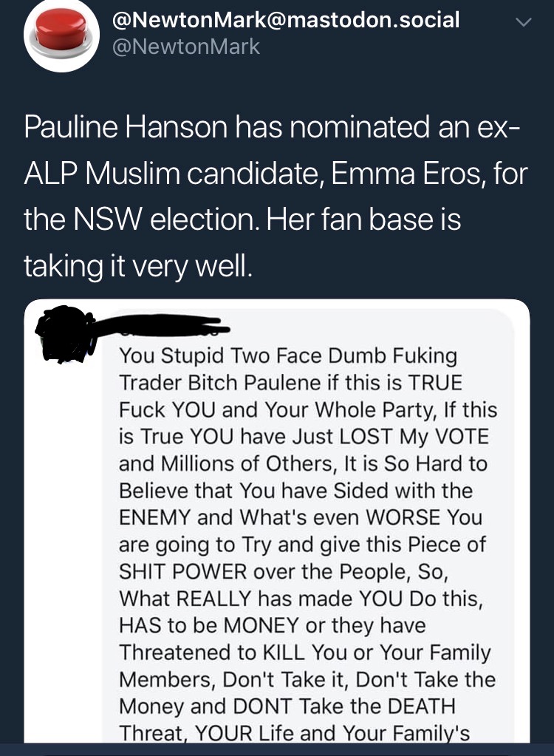Click the blacked-out commenter avatar scribble
Image resolution: width=554 pixels, height=756 pixels.
(66, 333)
